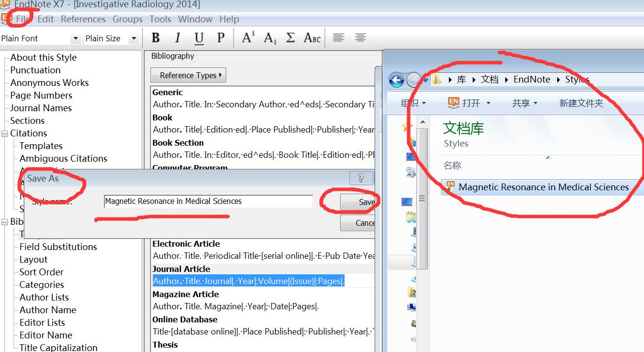Open the Plain Font dropdown

[75, 38]
